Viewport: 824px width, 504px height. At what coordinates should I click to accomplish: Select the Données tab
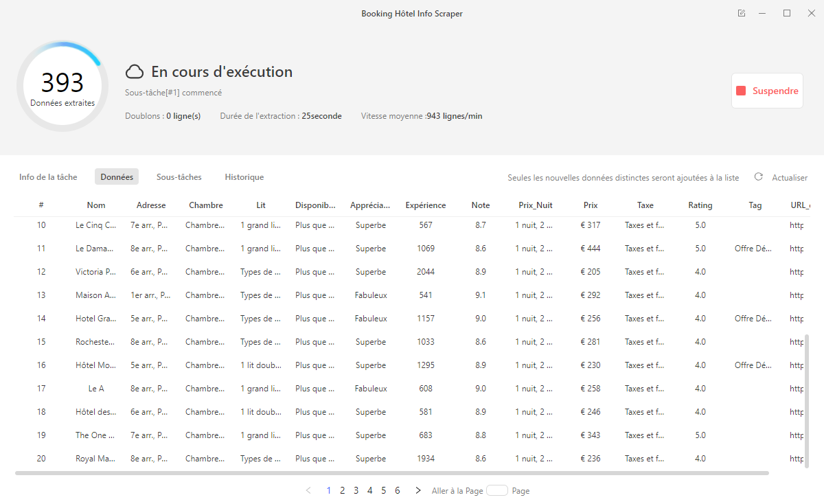(117, 177)
